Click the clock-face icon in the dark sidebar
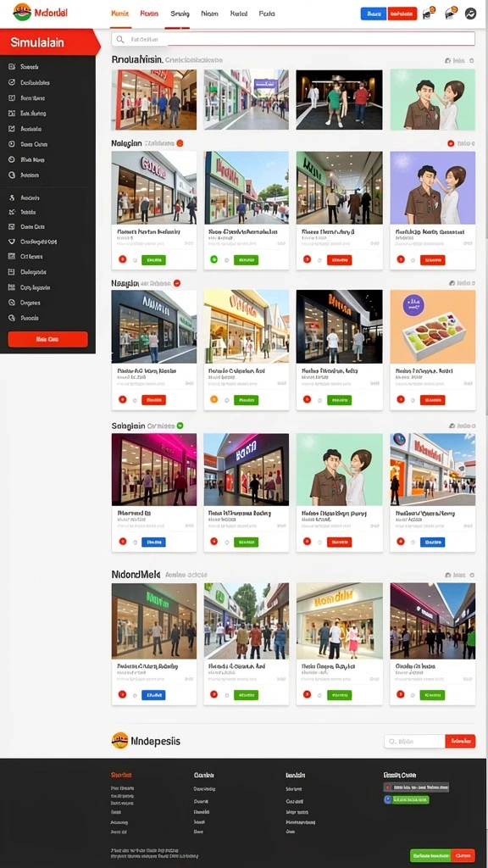 (x=11, y=144)
